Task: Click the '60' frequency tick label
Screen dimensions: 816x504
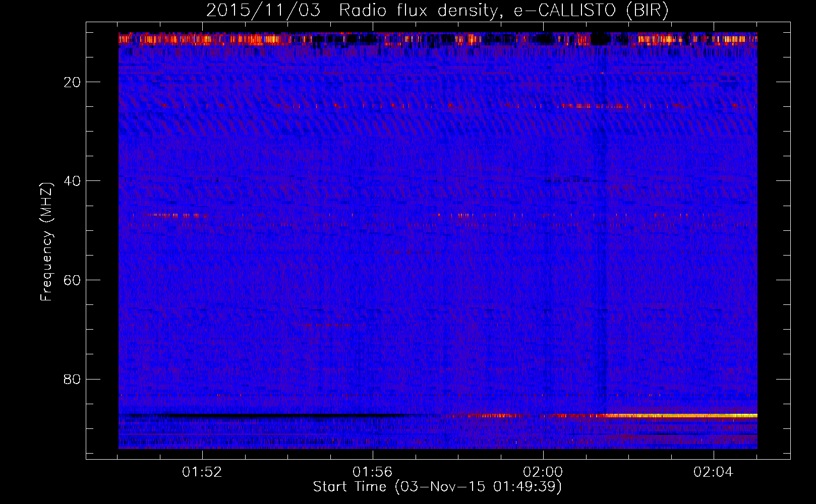Action: [x=73, y=280]
